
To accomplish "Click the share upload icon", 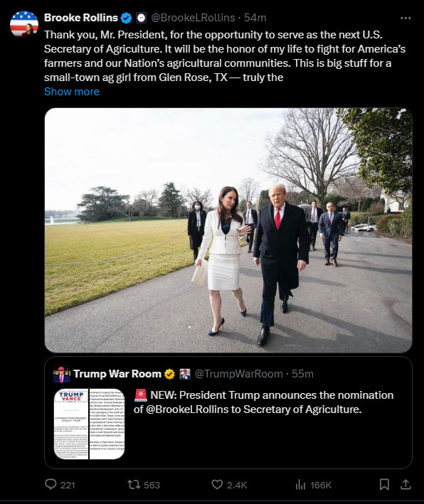I will tap(406, 484).
